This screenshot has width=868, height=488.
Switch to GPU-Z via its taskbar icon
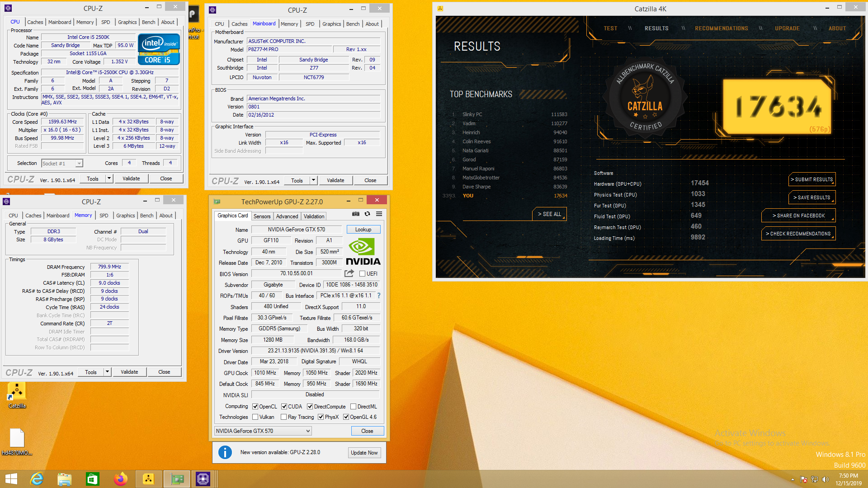pyautogui.click(x=177, y=479)
